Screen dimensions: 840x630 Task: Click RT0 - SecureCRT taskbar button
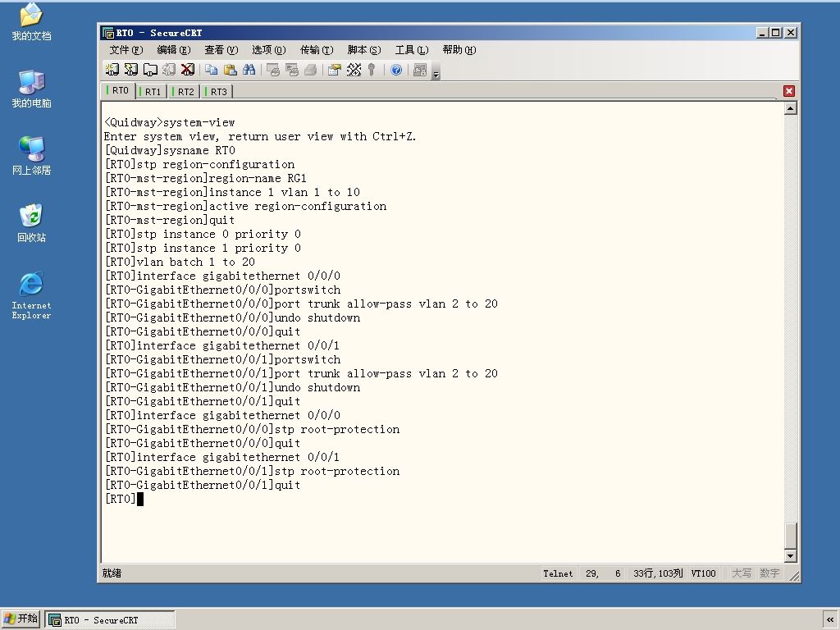[110, 620]
